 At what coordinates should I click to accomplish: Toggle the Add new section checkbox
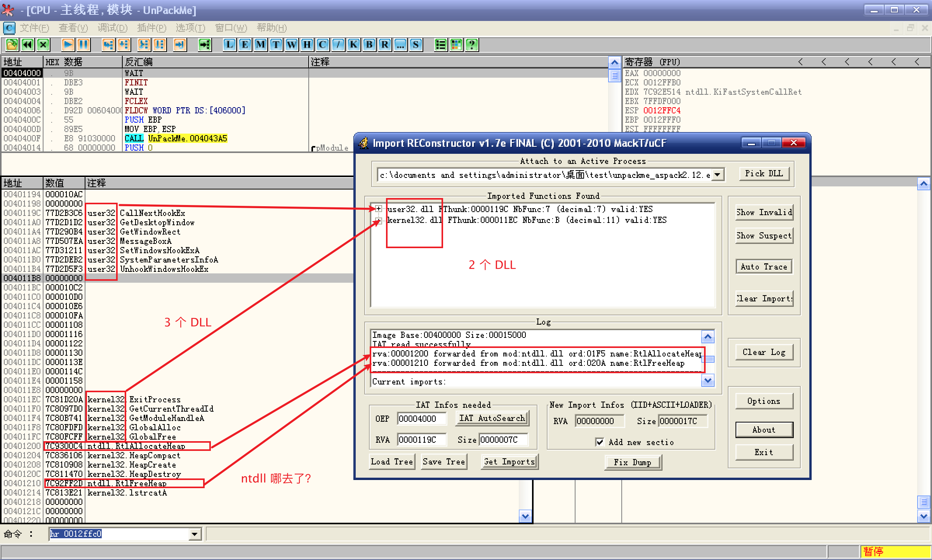tap(600, 442)
